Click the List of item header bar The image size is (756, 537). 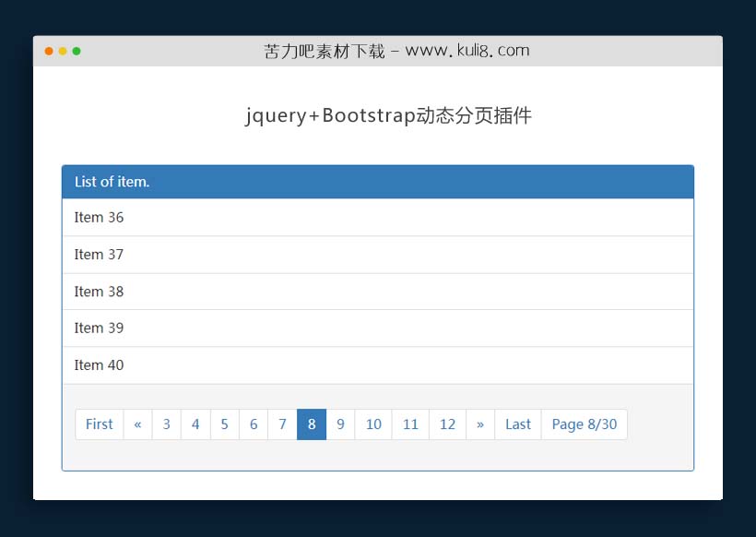(377, 182)
